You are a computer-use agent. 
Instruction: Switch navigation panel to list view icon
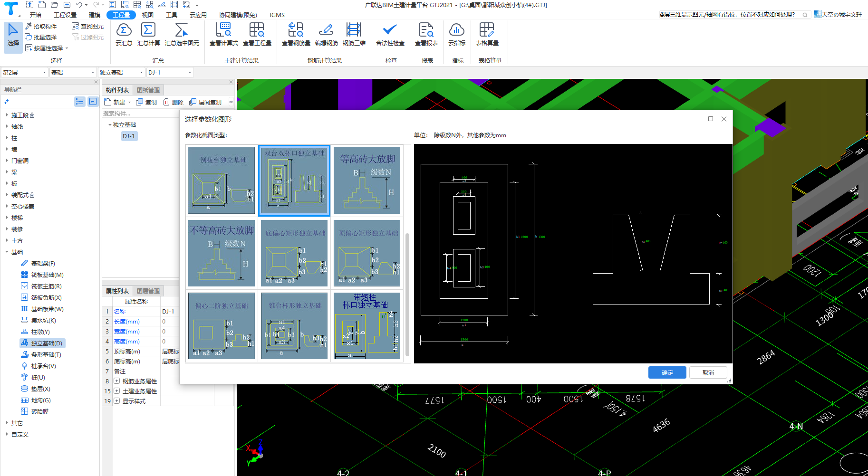pyautogui.click(x=80, y=101)
